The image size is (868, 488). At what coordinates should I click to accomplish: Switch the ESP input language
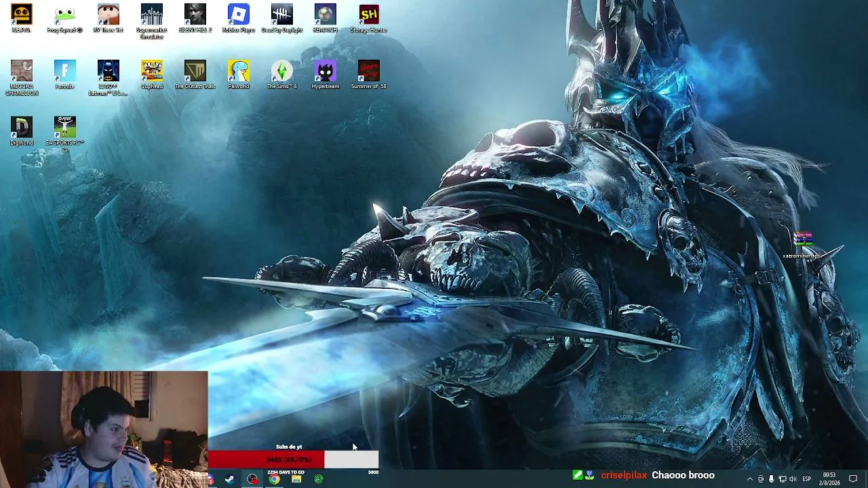click(806, 479)
